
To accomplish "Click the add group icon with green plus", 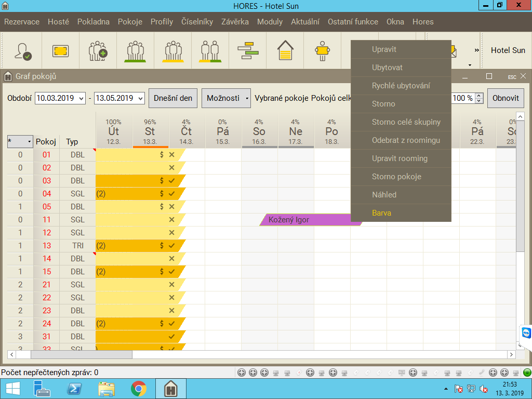I will coord(98,50).
